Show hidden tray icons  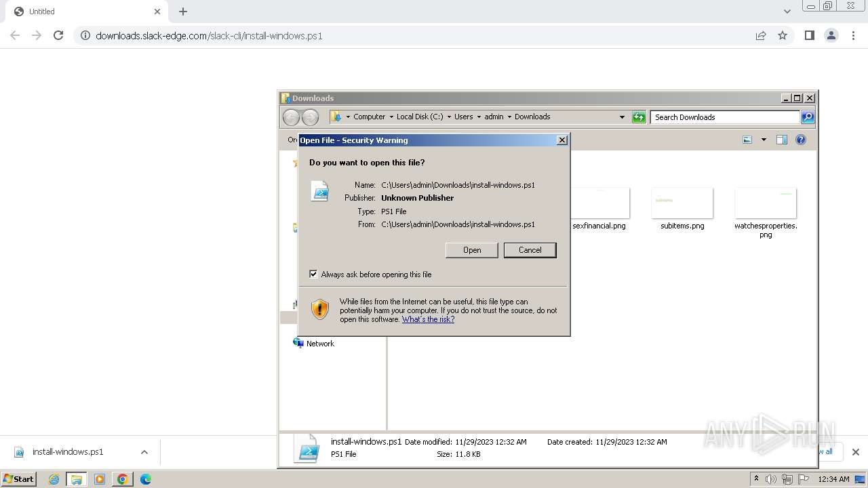(756, 479)
